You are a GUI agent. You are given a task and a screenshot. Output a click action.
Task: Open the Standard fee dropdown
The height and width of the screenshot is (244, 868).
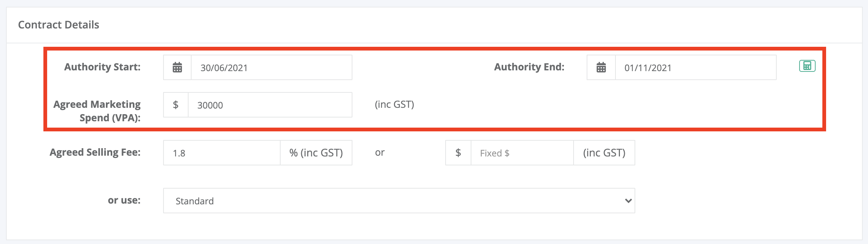(399, 201)
